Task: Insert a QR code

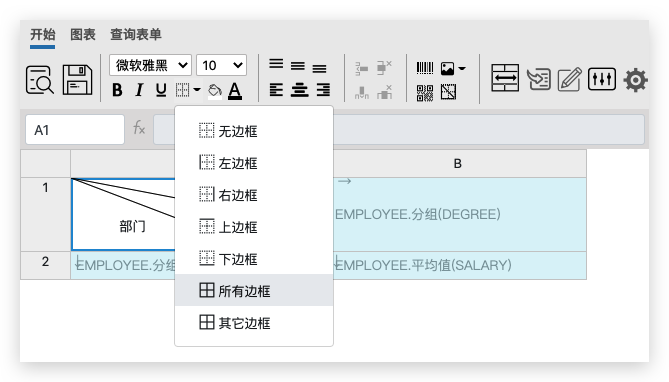Action: point(425,92)
